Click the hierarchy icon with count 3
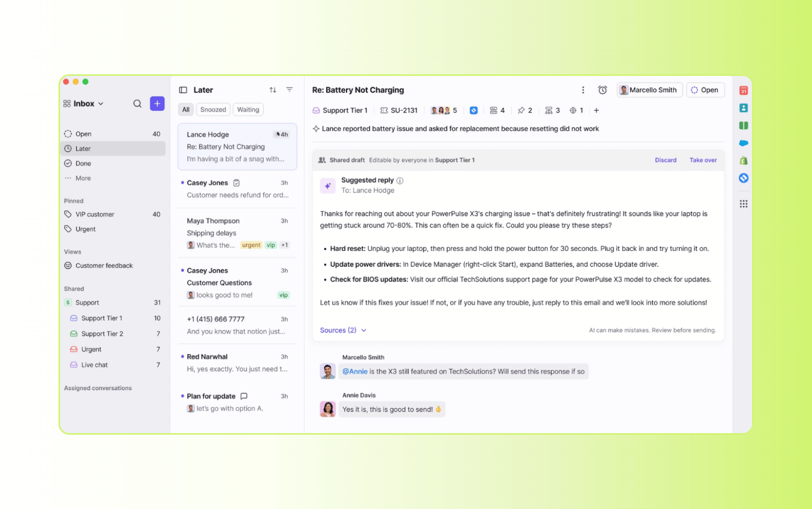Screen dimensions: 812x509 pos(552,110)
